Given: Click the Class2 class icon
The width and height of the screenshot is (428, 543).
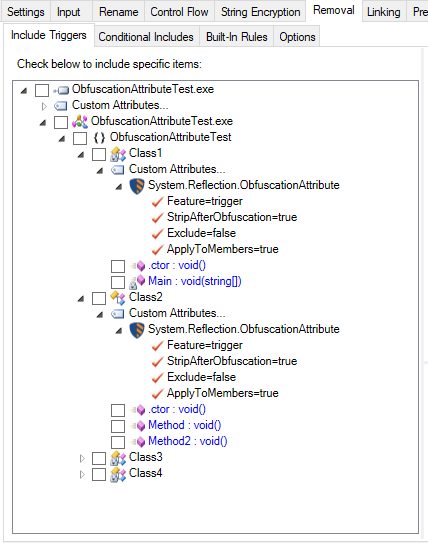Looking at the screenshot, I should tap(118, 298).
